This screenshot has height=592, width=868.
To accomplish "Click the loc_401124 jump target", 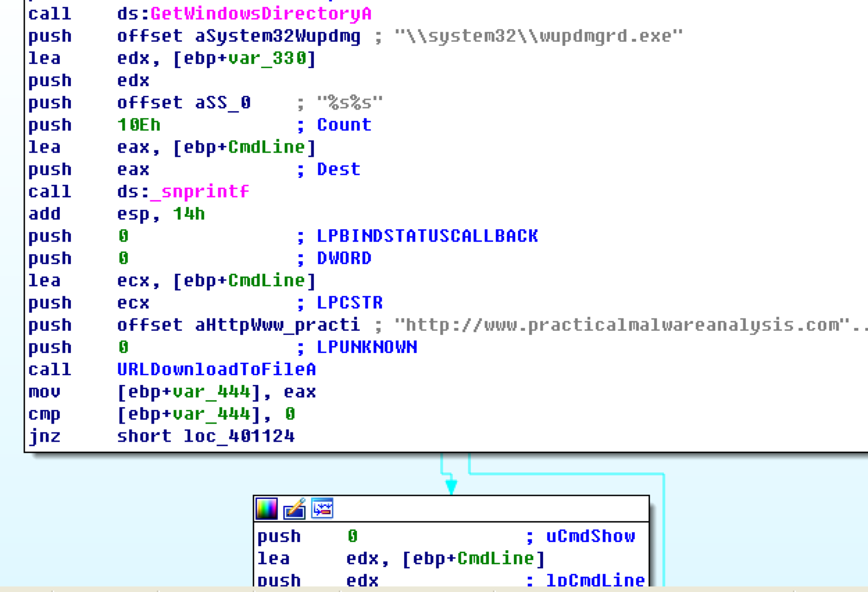I will 239,436.
